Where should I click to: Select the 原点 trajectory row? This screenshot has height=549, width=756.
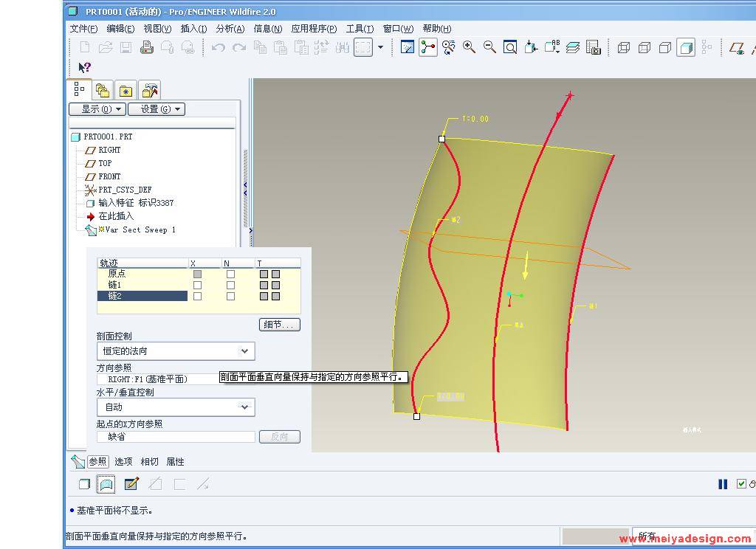pos(142,274)
